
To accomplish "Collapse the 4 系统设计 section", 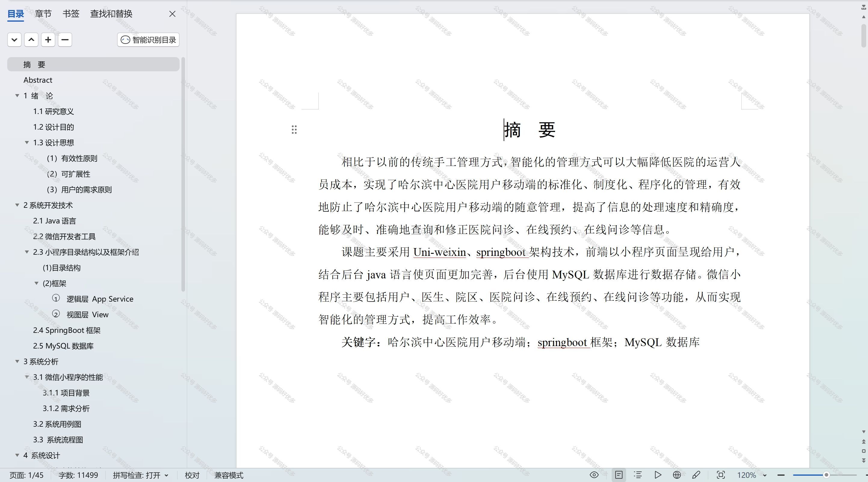I will pos(17,456).
